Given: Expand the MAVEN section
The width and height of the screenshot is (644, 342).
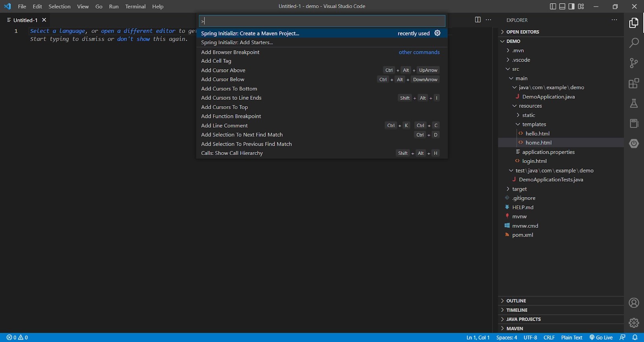Looking at the screenshot, I should click(561, 328).
